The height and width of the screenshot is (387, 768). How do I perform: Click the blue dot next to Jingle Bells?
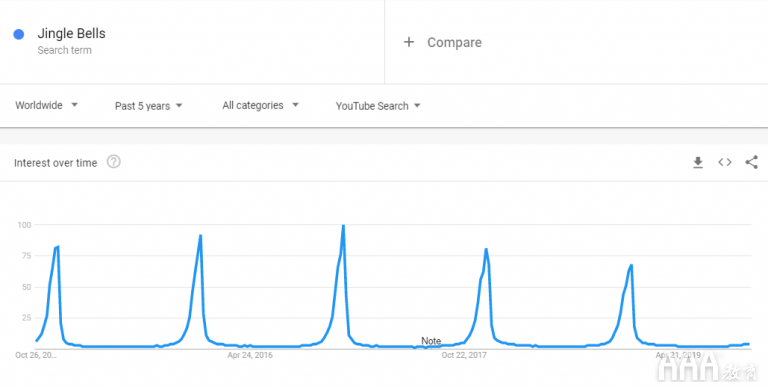click(19, 34)
